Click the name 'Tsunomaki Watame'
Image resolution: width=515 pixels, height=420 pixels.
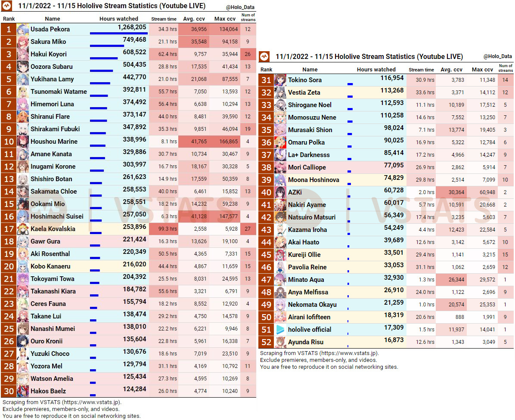(x=59, y=92)
